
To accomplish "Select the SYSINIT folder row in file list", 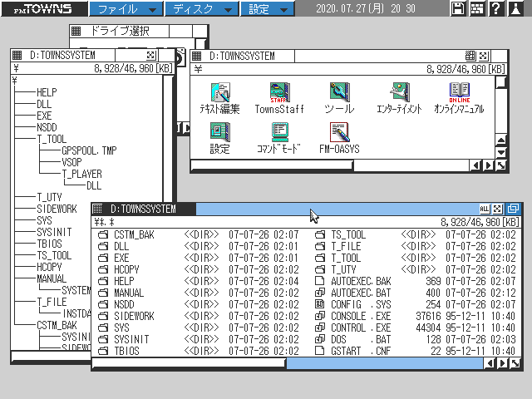I will (x=199, y=339).
